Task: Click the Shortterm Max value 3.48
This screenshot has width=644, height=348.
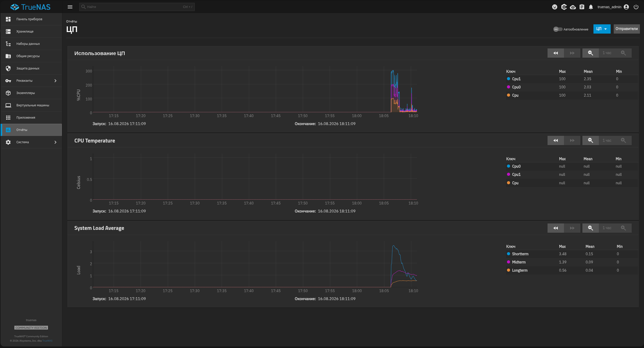Action: click(x=563, y=254)
